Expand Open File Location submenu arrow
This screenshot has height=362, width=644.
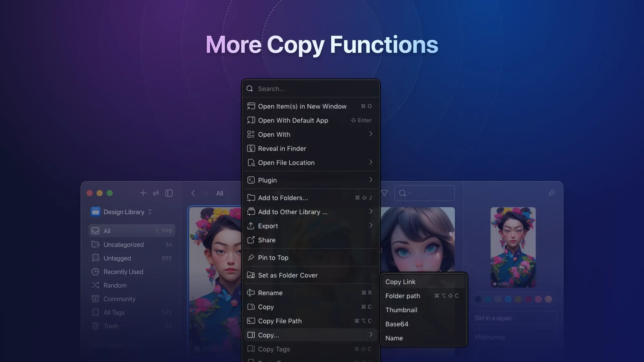(x=371, y=162)
